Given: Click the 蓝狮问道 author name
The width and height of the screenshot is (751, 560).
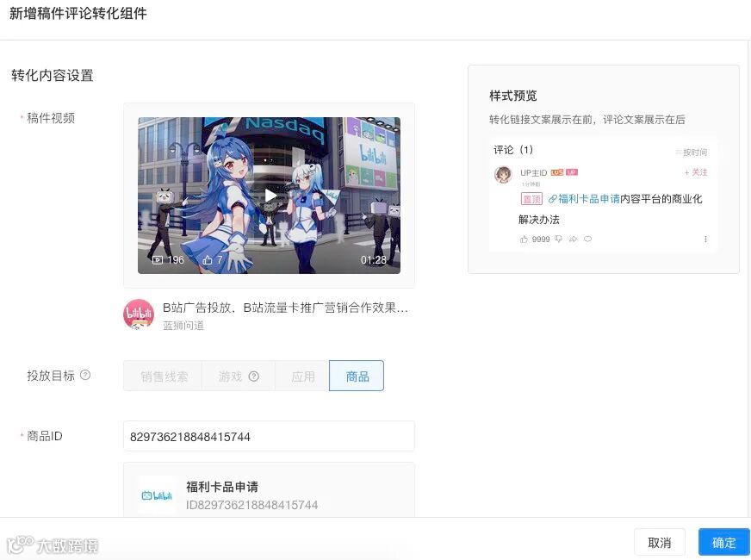Looking at the screenshot, I should pos(183,326).
